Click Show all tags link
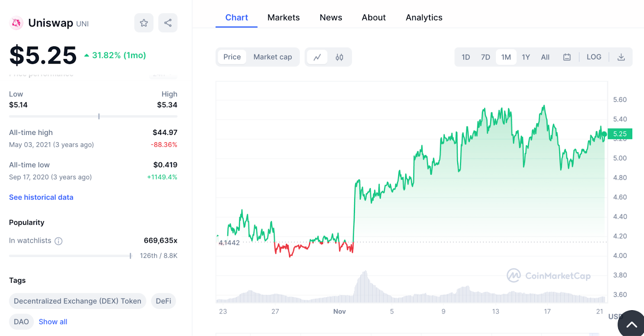Screen dimensions: 644x336 (53, 322)
